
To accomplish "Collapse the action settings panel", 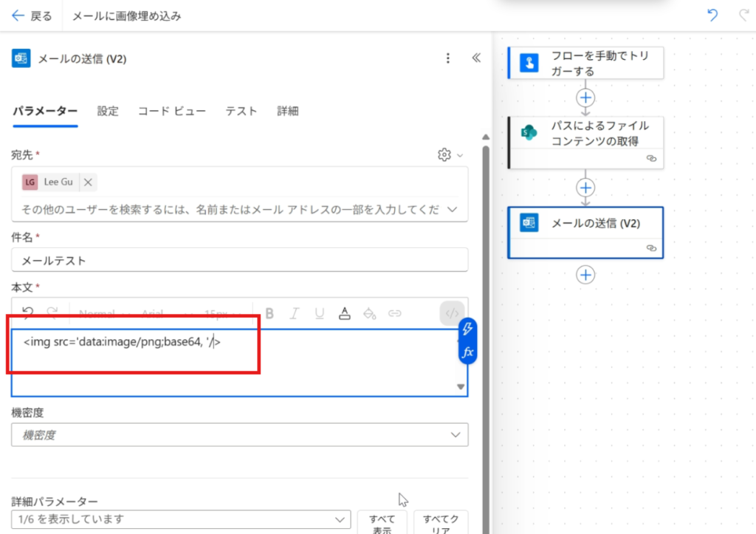I will 476,58.
